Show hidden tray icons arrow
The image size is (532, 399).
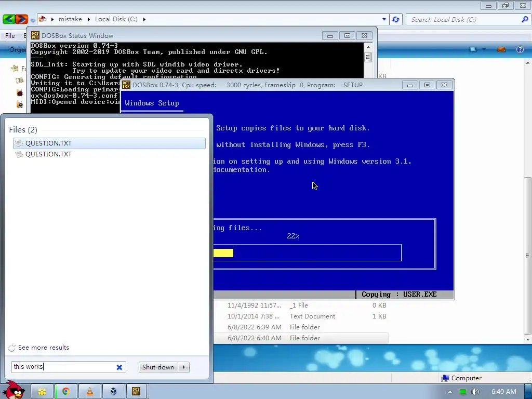[450, 392]
